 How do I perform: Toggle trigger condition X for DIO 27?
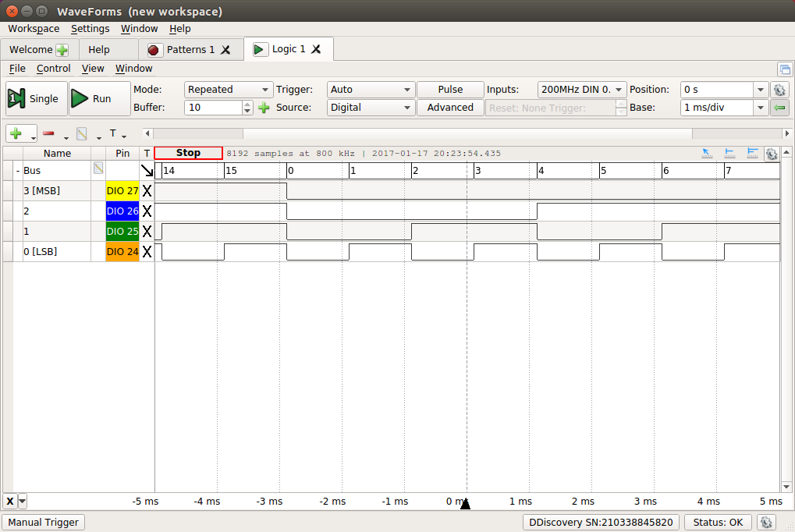[147, 190]
